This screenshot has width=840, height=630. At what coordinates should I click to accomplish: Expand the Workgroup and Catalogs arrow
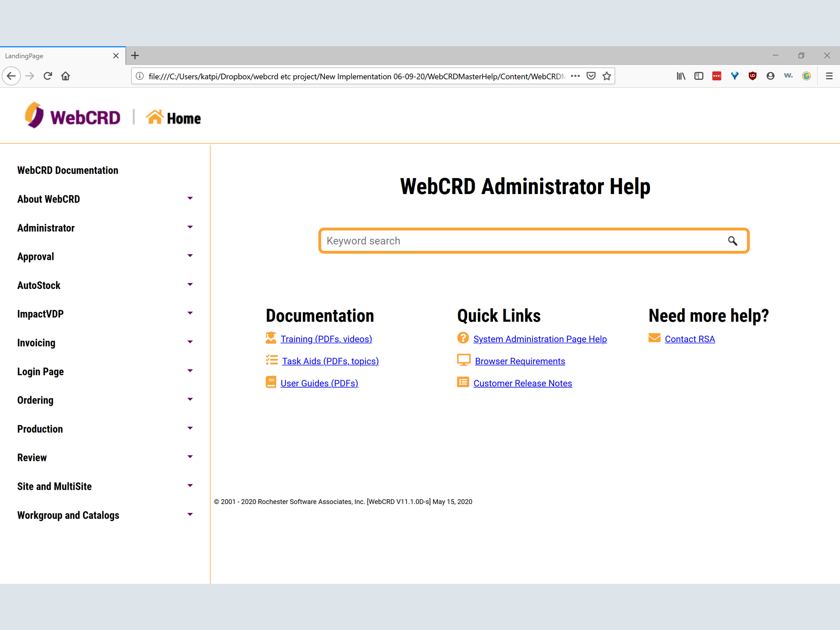pos(190,514)
